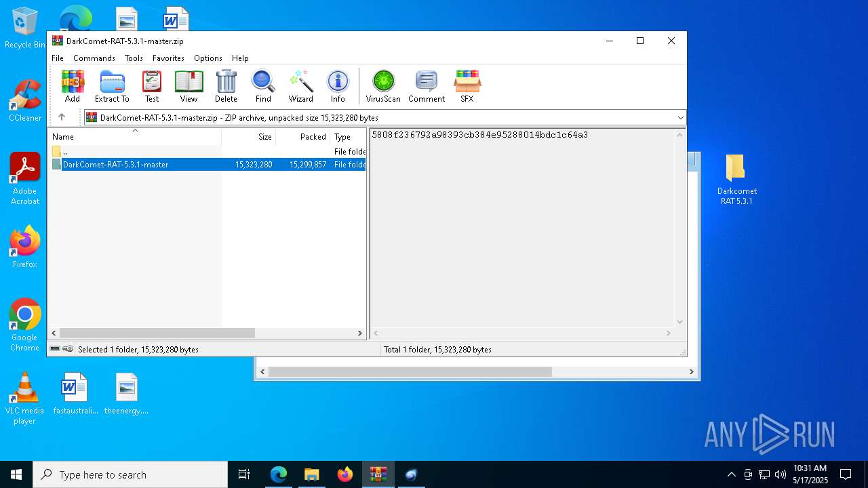Select the parent folder ".." row
The width and height of the screenshot is (868, 488).
pos(208,151)
